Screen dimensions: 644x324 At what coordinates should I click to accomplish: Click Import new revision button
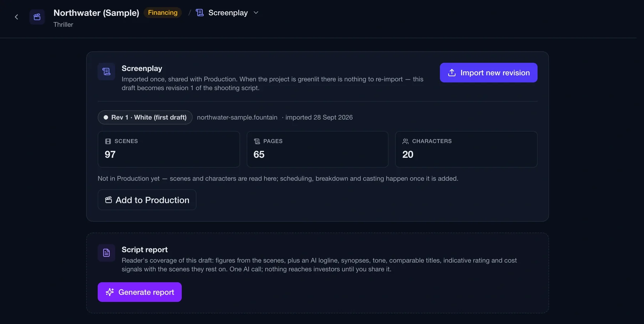click(x=488, y=73)
